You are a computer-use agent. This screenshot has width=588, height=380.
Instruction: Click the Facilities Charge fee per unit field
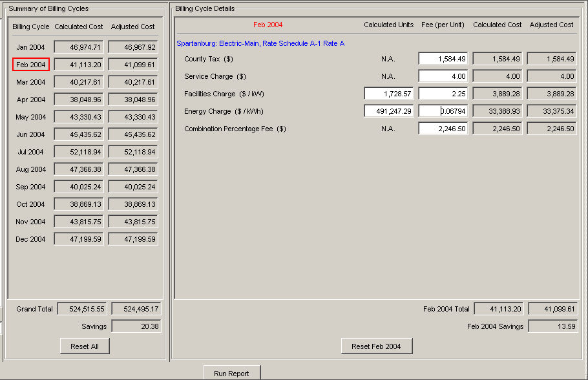pos(443,94)
